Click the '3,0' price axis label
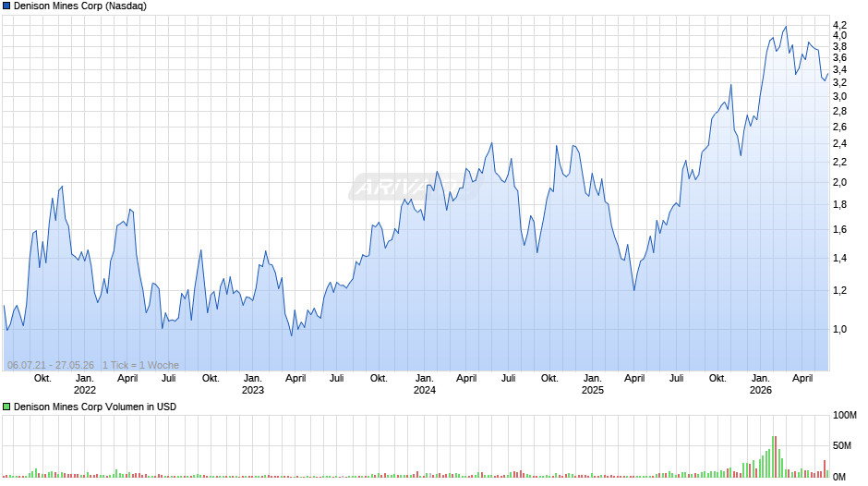868x486 pixels. [x=839, y=96]
